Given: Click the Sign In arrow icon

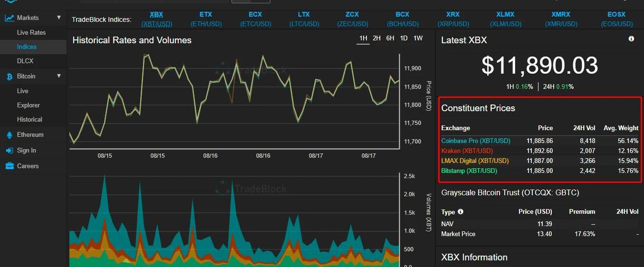Looking at the screenshot, I should (x=9, y=151).
